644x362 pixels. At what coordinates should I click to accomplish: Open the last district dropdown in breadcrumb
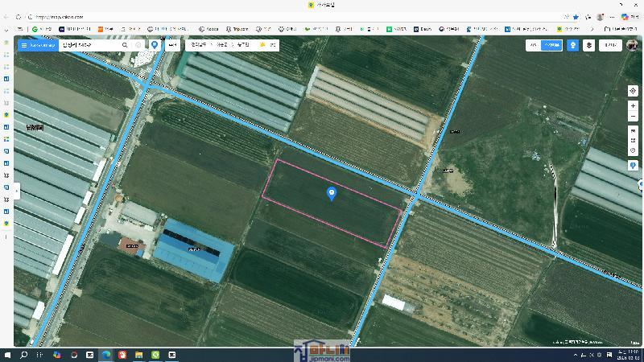(243, 45)
